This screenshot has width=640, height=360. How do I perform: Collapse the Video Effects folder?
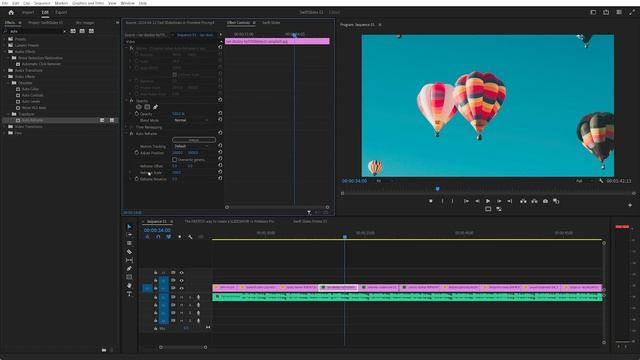tap(4, 77)
